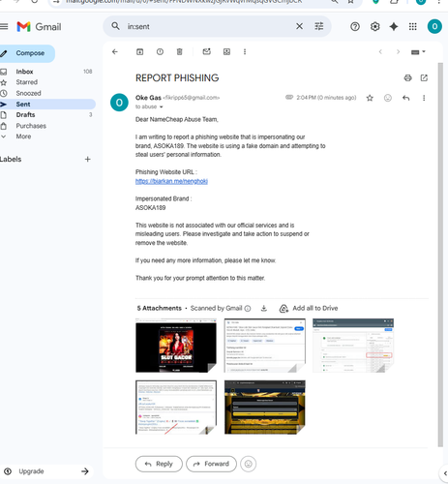Go back to Sent list
The height and width of the screenshot is (484, 448).
click(115, 51)
